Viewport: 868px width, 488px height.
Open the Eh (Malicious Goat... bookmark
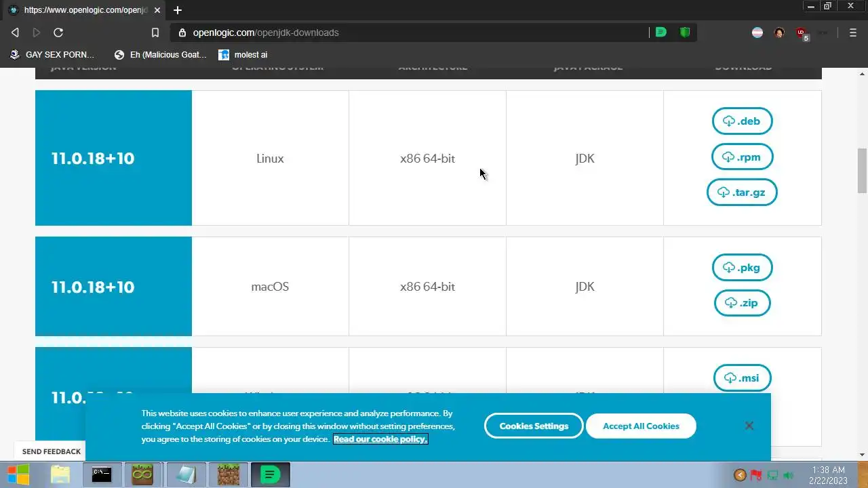[x=161, y=55]
